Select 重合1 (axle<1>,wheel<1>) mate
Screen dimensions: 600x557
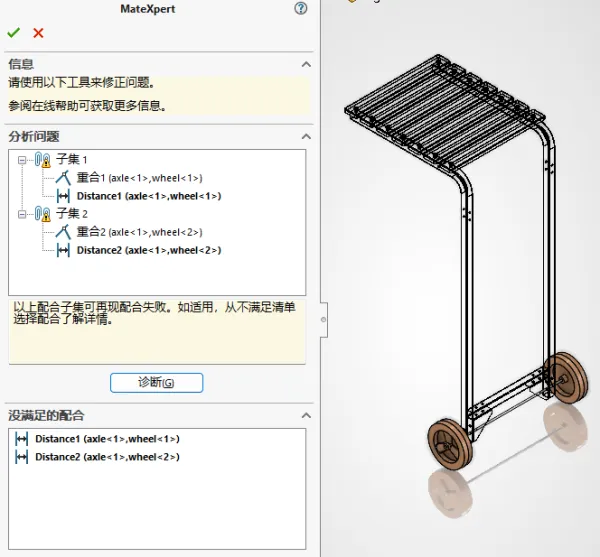139,178
